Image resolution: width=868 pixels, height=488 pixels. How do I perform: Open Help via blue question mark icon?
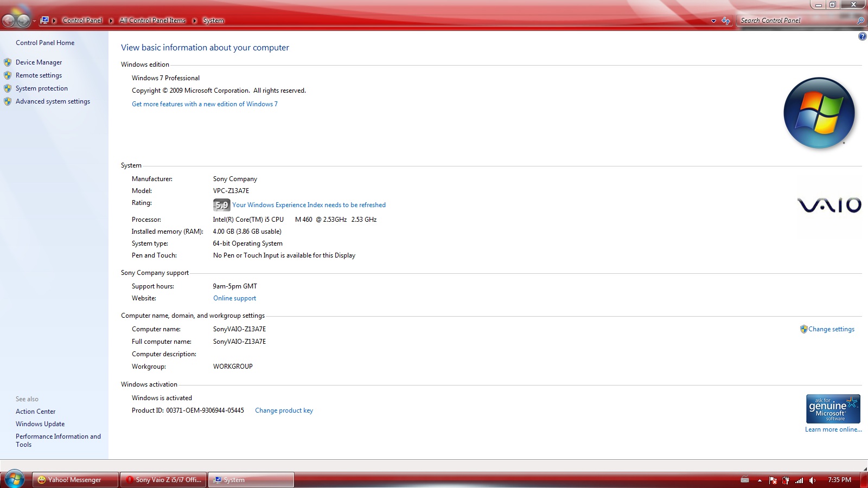pos(862,36)
